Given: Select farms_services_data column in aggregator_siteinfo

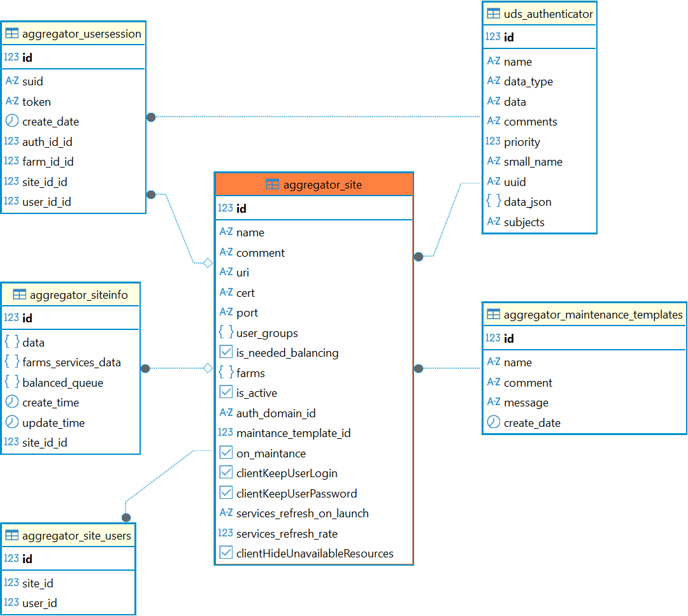Looking at the screenshot, I should [71, 362].
